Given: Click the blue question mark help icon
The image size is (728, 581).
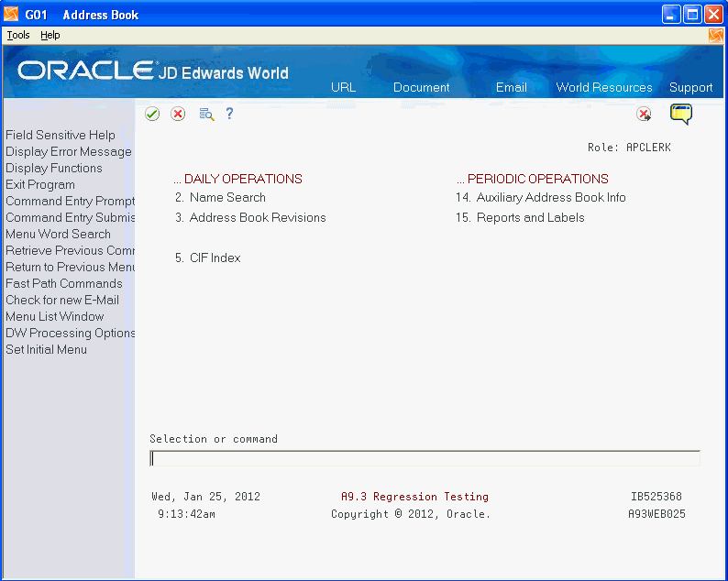Looking at the screenshot, I should tap(229, 114).
